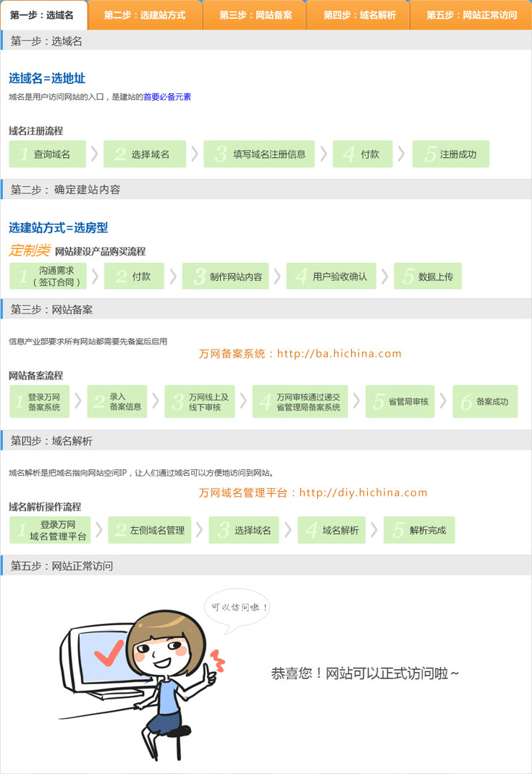Click the 选建站方式=选房型 heading
This screenshot has width=532, height=774.
pyautogui.click(x=58, y=227)
